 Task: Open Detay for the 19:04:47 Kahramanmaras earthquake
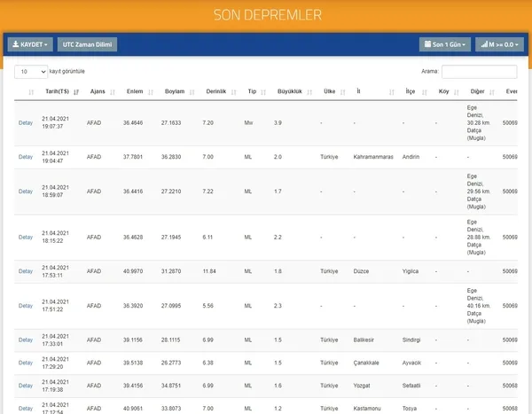26,157
